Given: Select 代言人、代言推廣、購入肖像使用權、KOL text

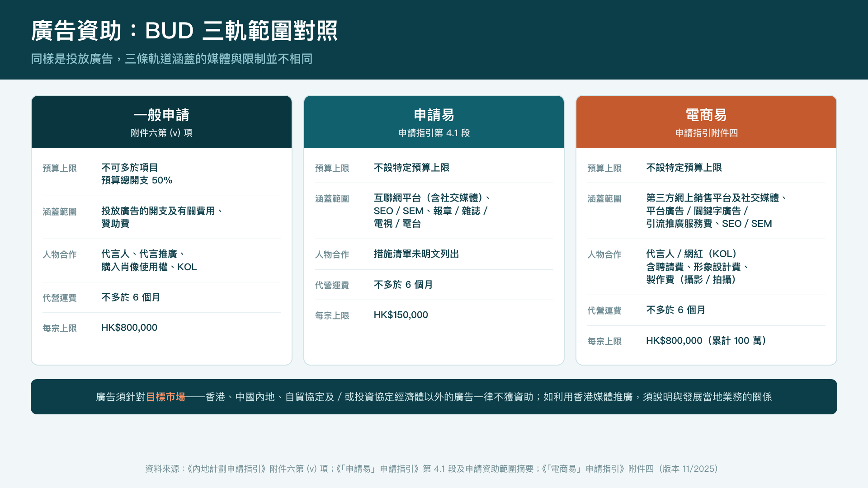Looking at the screenshot, I should (149, 260).
